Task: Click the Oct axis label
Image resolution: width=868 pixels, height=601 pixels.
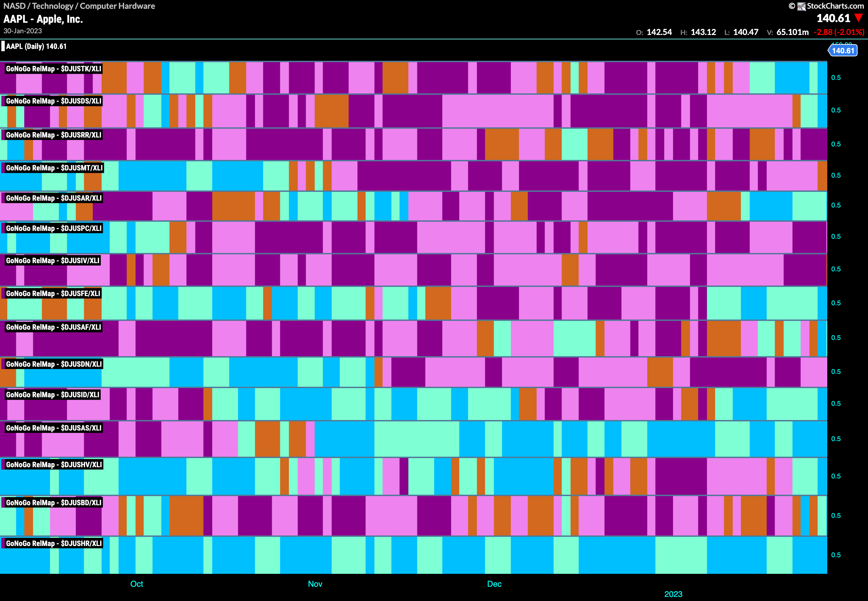Action: (136, 584)
